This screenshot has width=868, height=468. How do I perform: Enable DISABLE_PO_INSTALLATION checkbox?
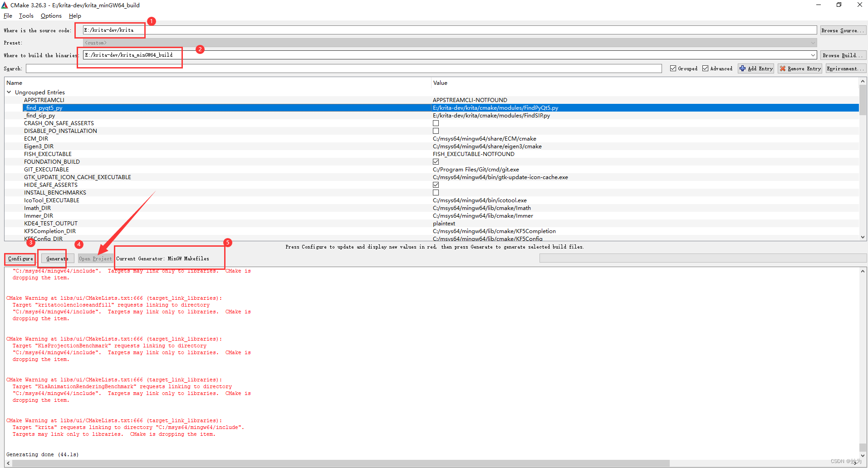click(436, 131)
